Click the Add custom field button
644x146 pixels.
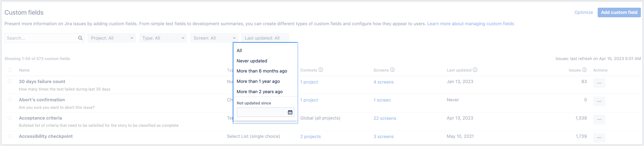tap(619, 12)
